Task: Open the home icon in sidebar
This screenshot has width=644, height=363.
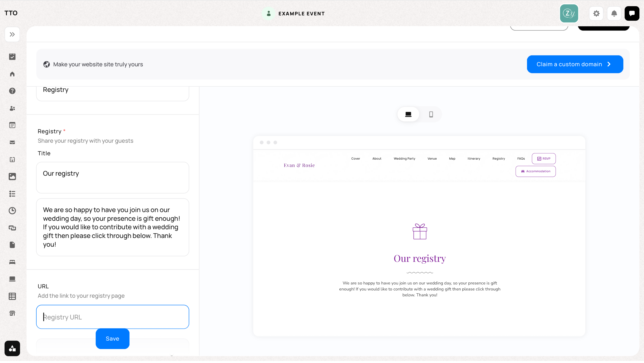Action: (x=12, y=74)
